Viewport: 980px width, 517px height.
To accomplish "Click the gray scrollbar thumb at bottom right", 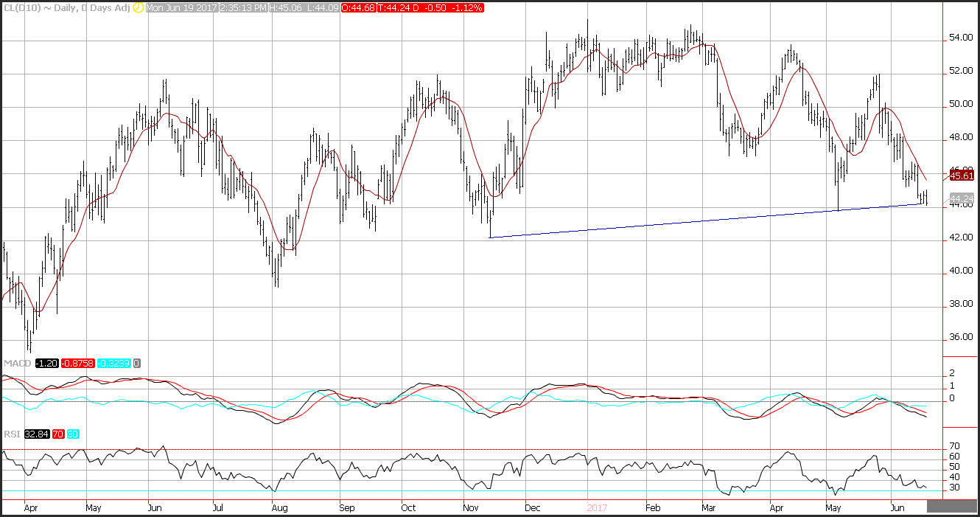I will pyautogui.click(x=951, y=507).
